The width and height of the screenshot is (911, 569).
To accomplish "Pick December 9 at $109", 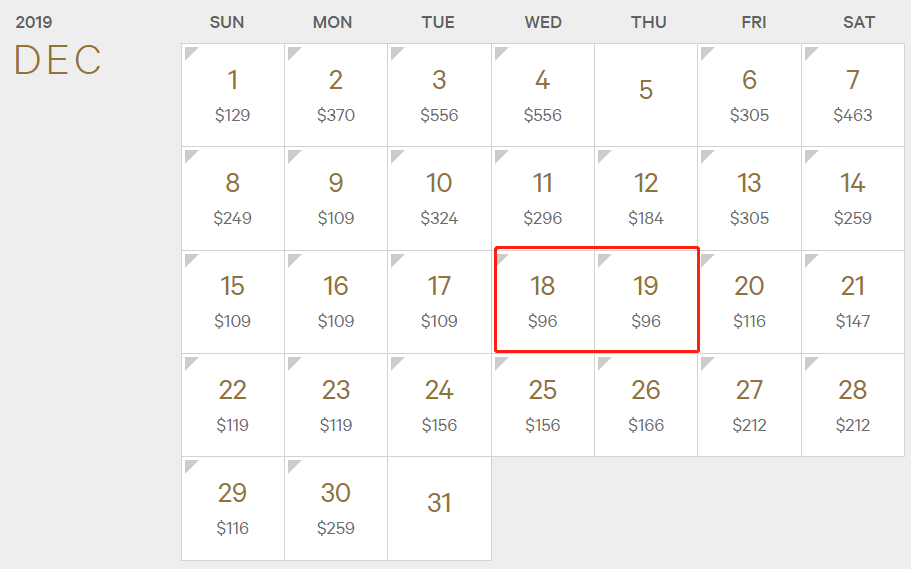I will click(x=336, y=199).
